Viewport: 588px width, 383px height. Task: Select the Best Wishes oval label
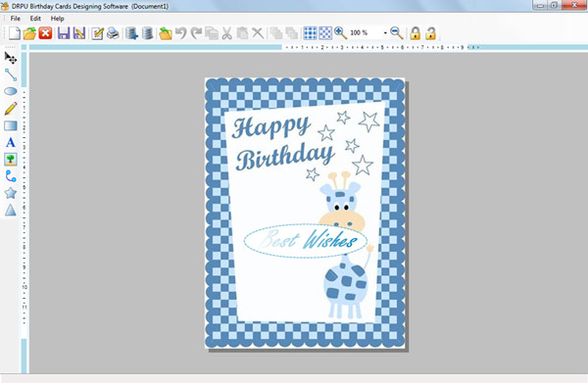(305, 241)
